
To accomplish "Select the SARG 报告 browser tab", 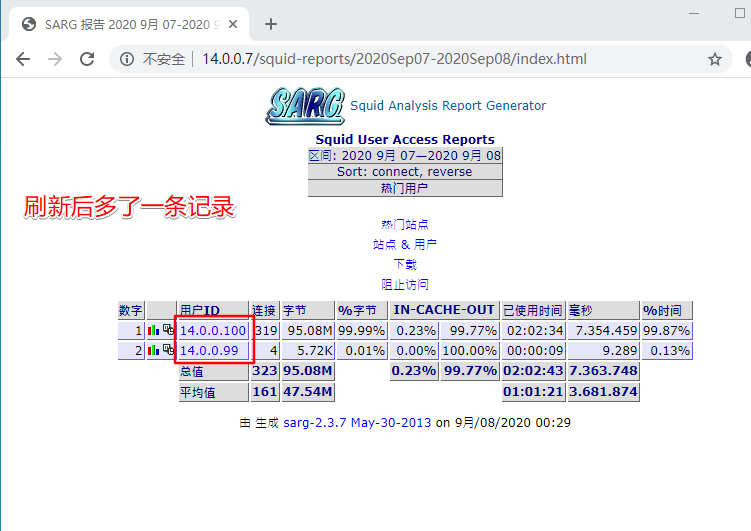I will (x=128, y=24).
